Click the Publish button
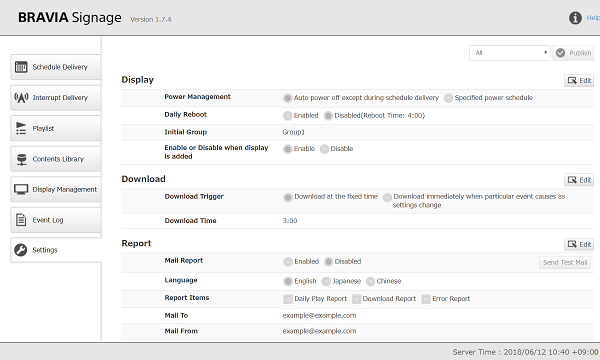Viewport: 600px width, 360px height. (x=573, y=53)
